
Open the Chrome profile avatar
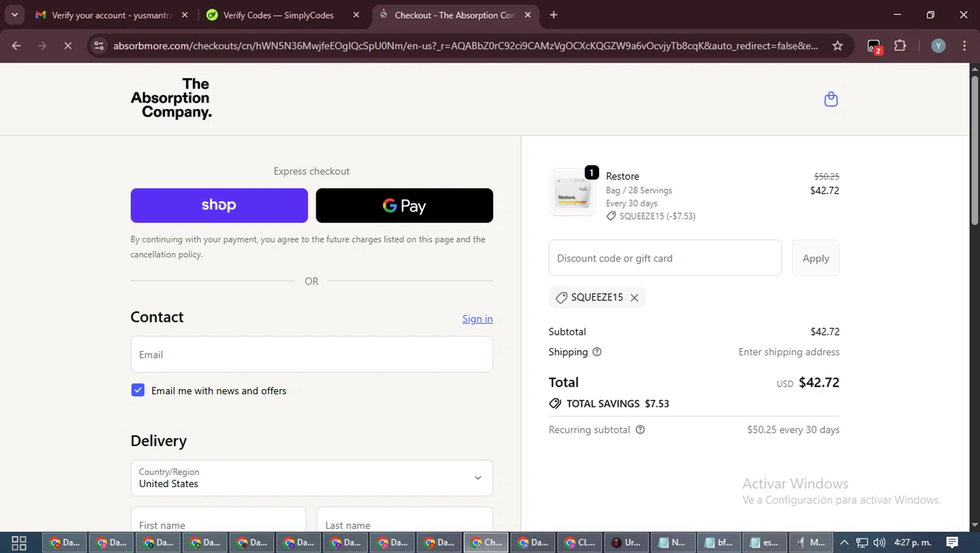point(938,46)
